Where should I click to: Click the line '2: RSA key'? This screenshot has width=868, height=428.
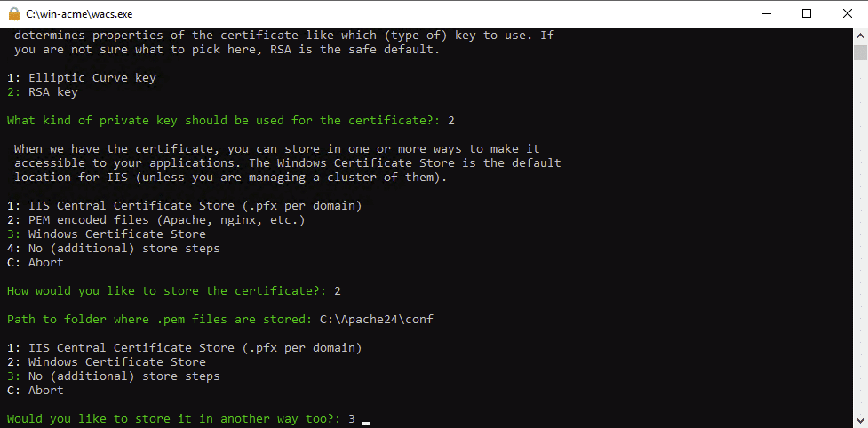point(43,92)
